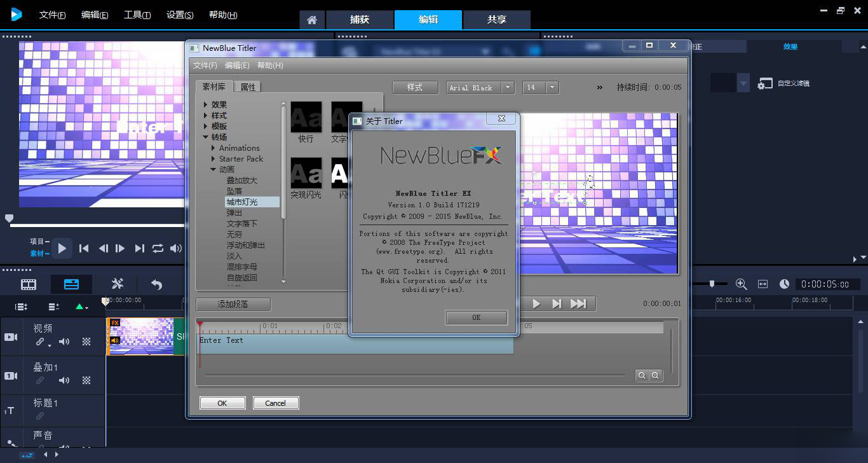This screenshot has width=868, height=463.
Task: Toggle repeat playback in main preview
Action: [x=158, y=249]
